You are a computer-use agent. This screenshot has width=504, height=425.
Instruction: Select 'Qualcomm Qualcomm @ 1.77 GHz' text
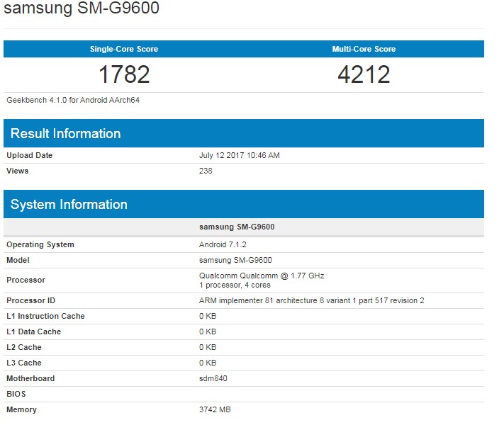click(262, 276)
